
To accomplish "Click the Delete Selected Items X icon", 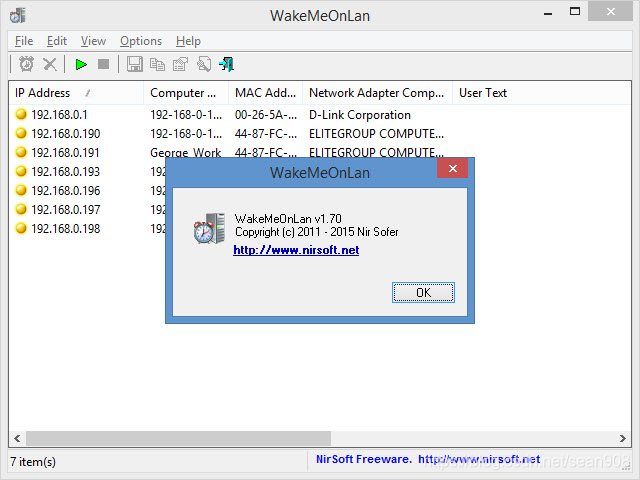I will click(50, 64).
